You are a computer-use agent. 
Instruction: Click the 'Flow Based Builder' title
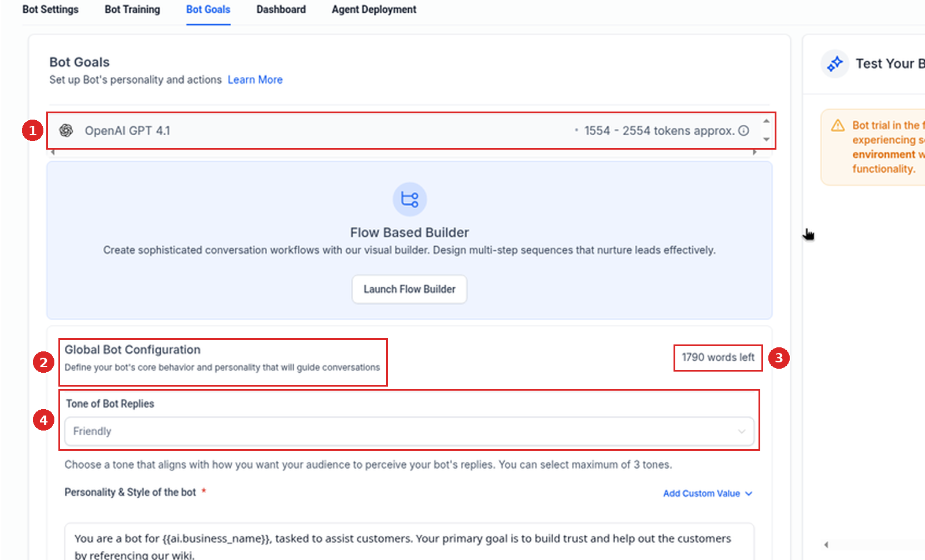(x=409, y=232)
